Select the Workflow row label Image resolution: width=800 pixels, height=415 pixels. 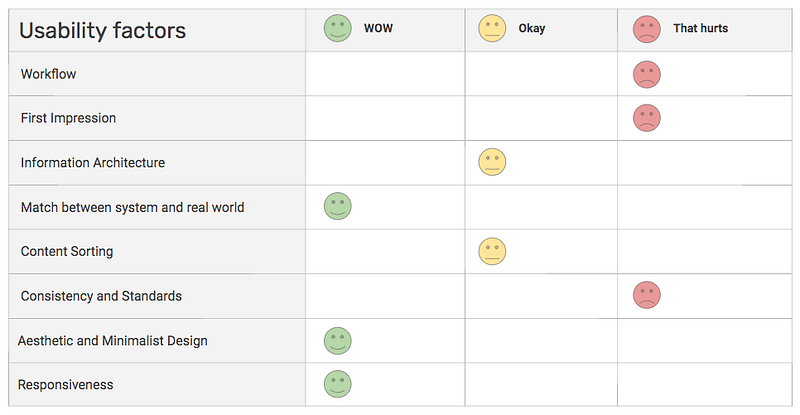(48, 74)
